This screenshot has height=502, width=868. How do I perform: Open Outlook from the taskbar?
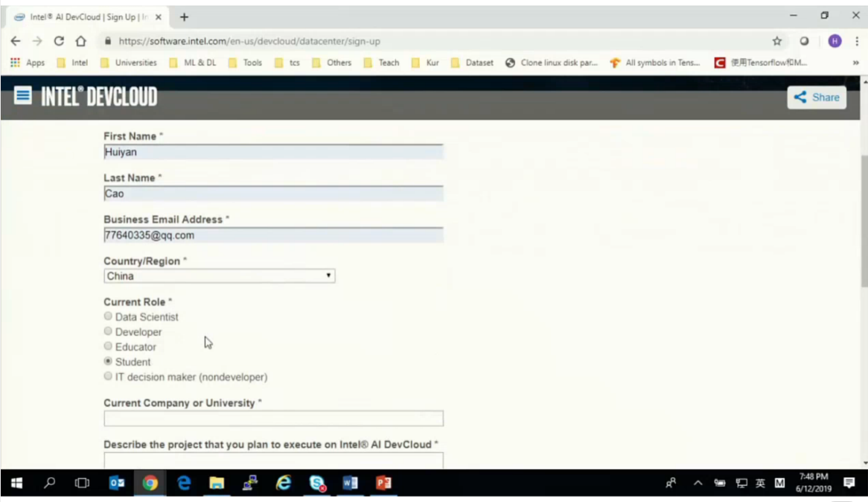pyautogui.click(x=117, y=483)
